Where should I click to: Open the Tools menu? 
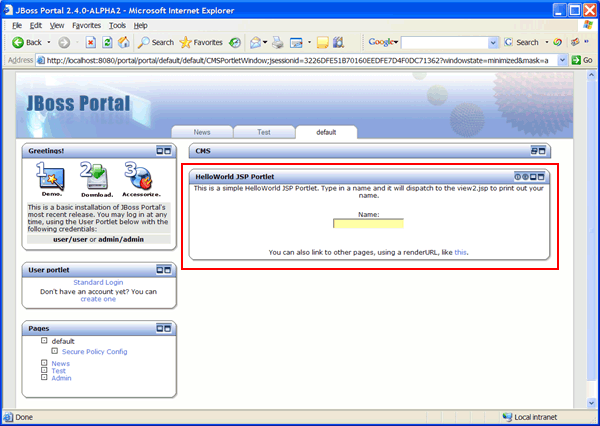[x=117, y=26]
